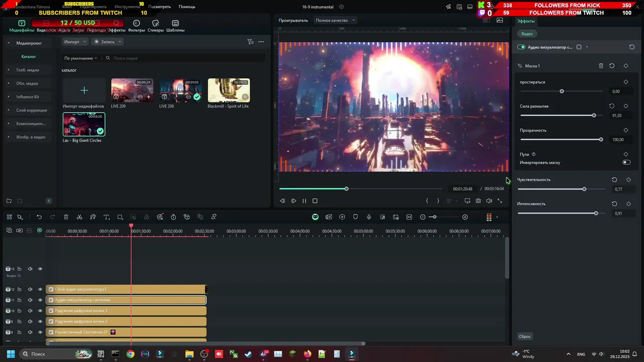This screenshot has height=362, width=644.
Task: Delete selected clip with the trash icon in the timeline toolbar
Action: pyautogui.click(x=66, y=217)
